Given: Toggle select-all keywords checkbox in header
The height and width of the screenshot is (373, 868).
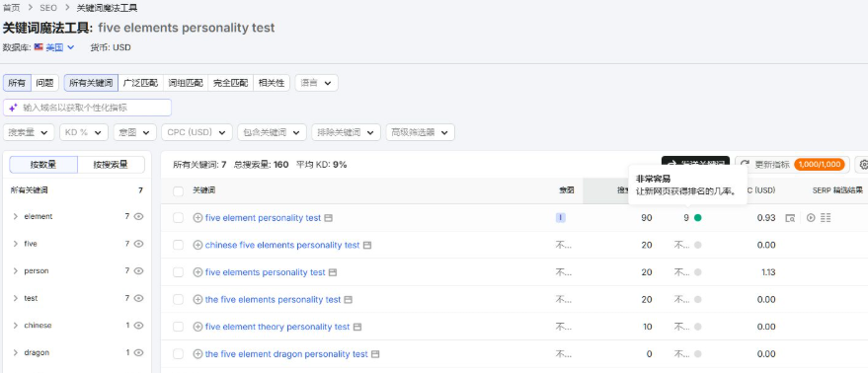Looking at the screenshot, I should 179,190.
